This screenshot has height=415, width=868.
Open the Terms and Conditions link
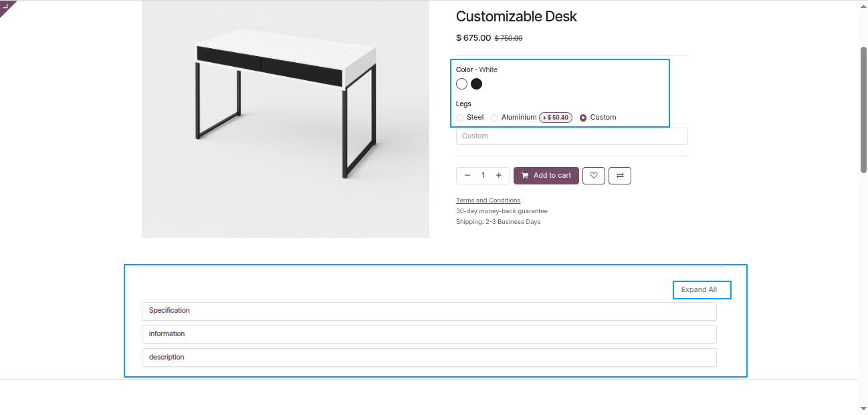(488, 200)
